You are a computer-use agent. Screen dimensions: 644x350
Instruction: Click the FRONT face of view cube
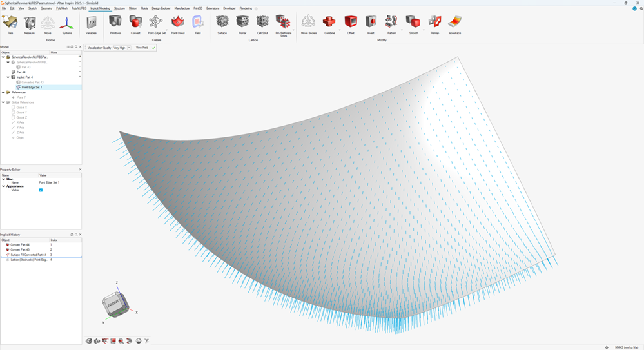point(113,303)
